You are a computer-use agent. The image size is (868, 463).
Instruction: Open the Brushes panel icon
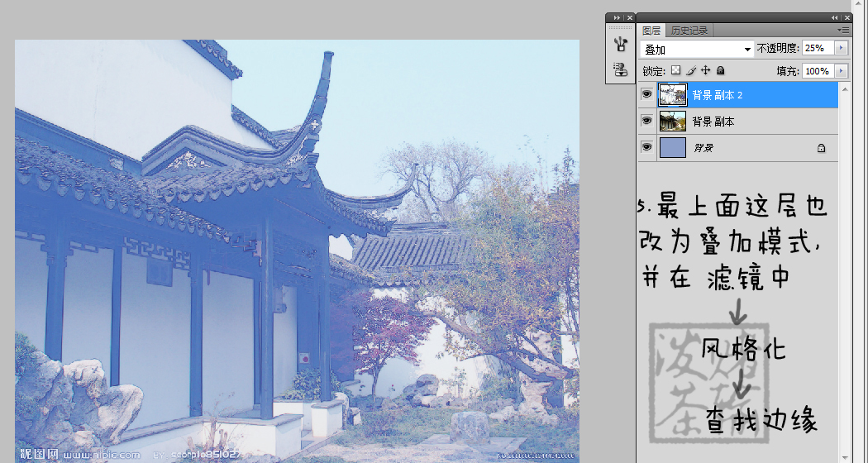[618, 44]
